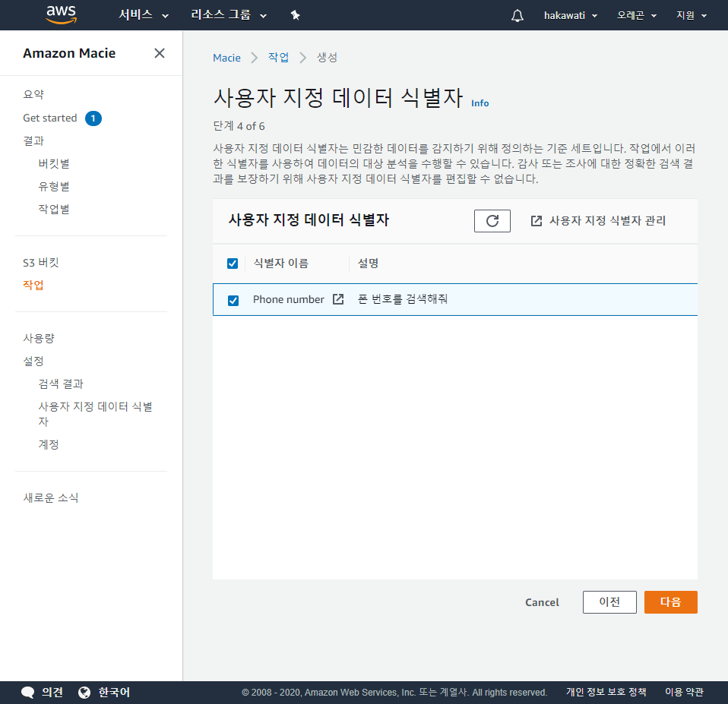Open the 리소스 그룹 dropdown
Image resolution: width=728 pixels, height=704 pixels.
click(229, 15)
